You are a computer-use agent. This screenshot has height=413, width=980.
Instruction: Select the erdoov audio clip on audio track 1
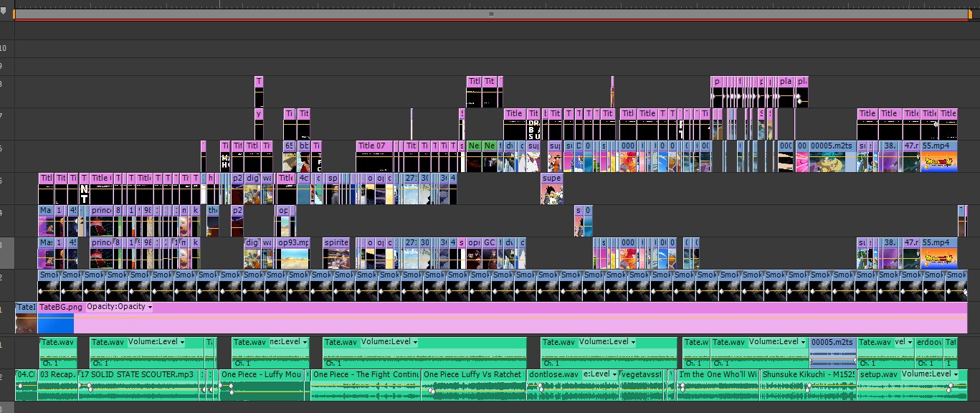click(928, 351)
